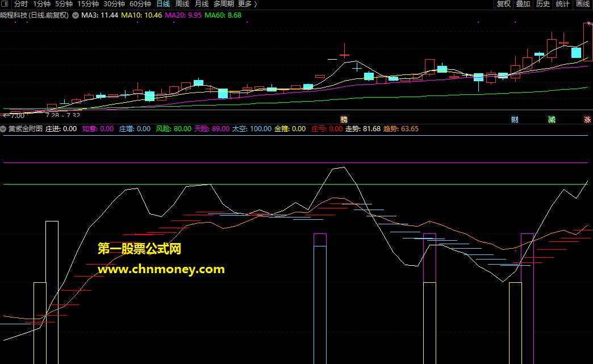Select the 60分钟 period tab
Screen dimensions: 593x364
click(x=140, y=4)
